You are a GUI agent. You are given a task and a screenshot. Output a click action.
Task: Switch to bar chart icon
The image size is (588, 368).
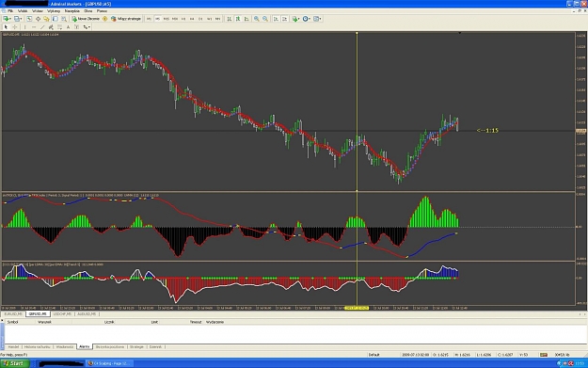tap(229, 19)
